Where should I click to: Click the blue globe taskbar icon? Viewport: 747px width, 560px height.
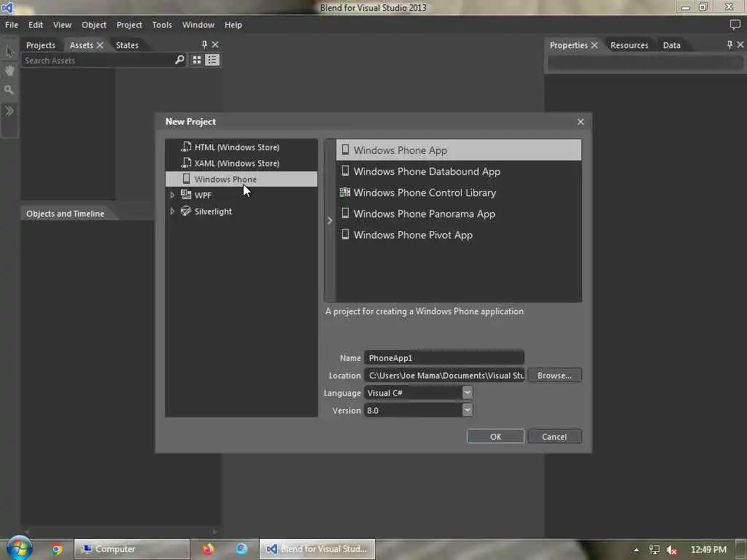(241, 549)
